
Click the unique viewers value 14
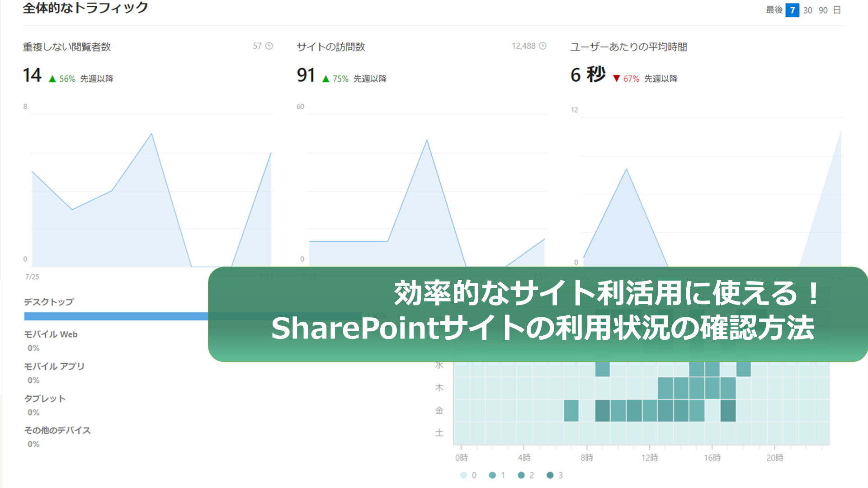[x=32, y=75]
